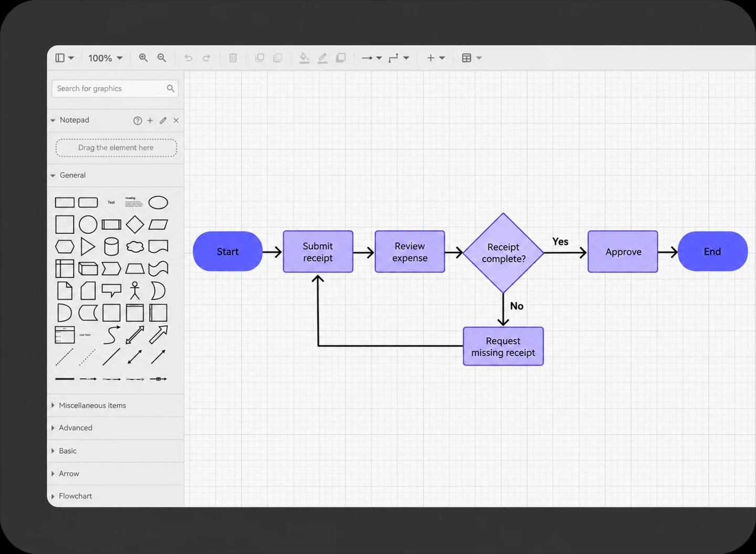Select the actor stick figure shape

[135, 290]
